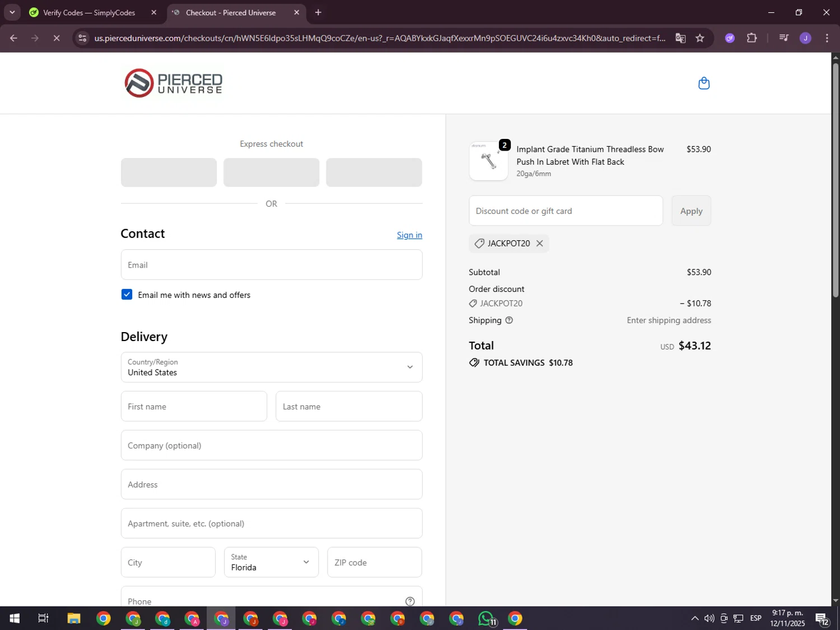Focus the Email input field

[x=272, y=265]
